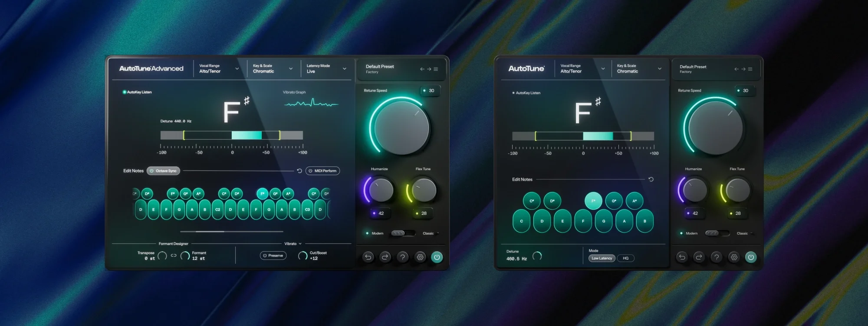Open settings gear in AutoTune Advanced window
Viewport: 868px width, 326px height.
[420, 257]
